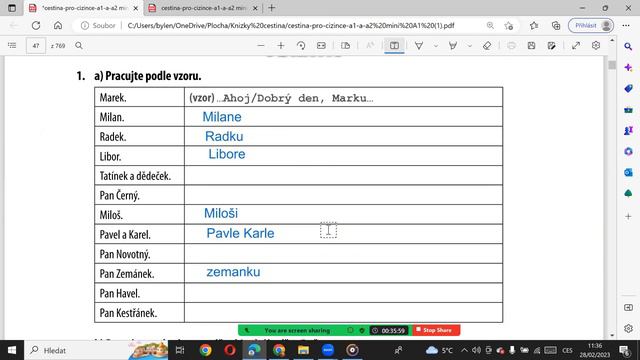Open the PDF table of contents sidebar

(x=12, y=45)
